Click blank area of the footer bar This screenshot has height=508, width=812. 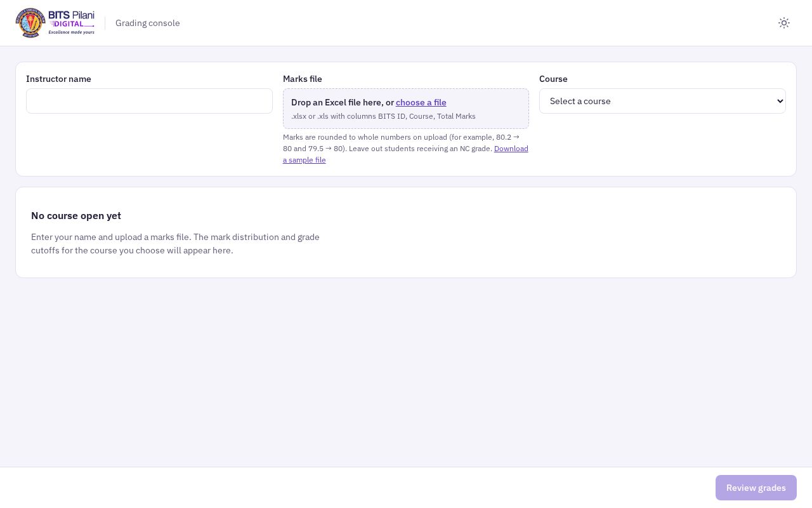coord(355,488)
